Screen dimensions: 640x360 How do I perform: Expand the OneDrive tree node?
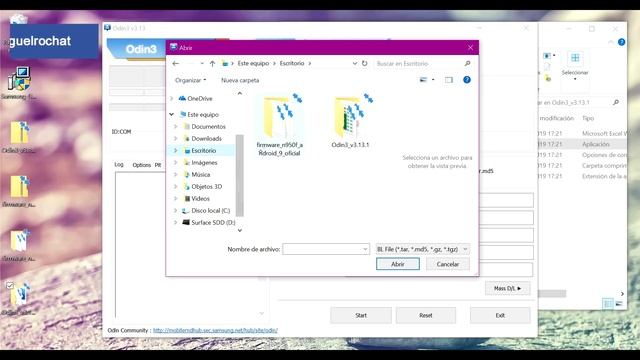point(171,98)
